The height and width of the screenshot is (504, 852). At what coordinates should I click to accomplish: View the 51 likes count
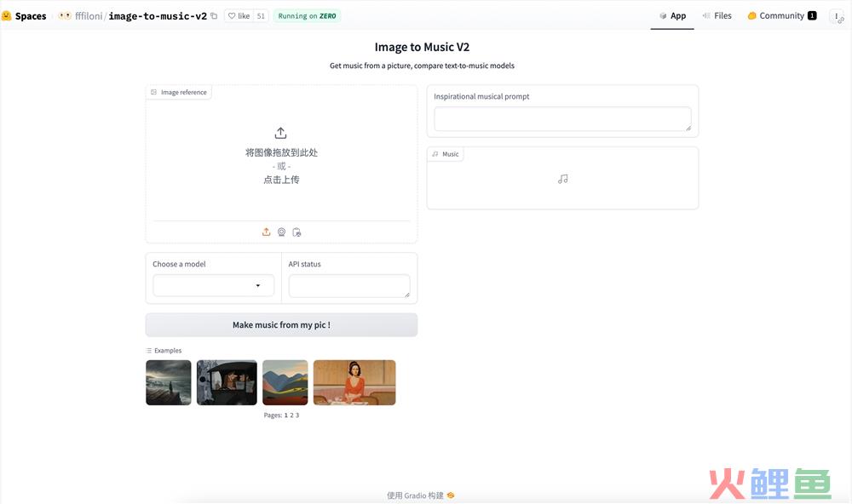(261, 15)
